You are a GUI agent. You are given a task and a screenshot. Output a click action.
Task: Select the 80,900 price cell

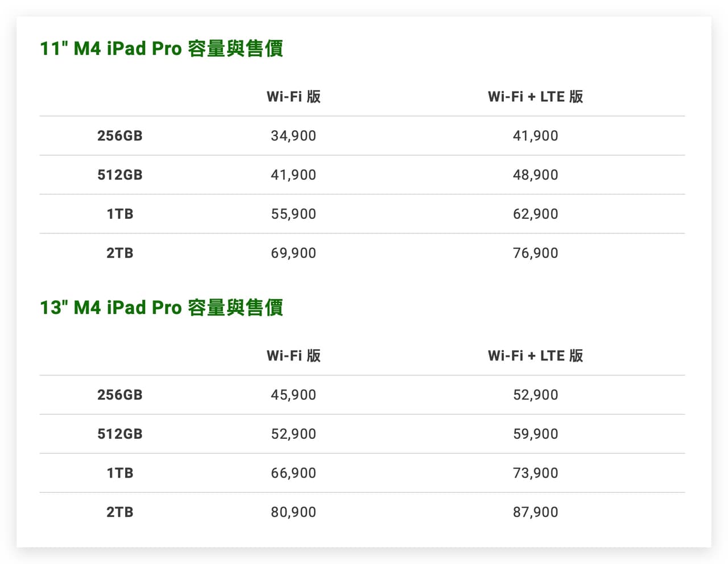click(x=293, y=512)
